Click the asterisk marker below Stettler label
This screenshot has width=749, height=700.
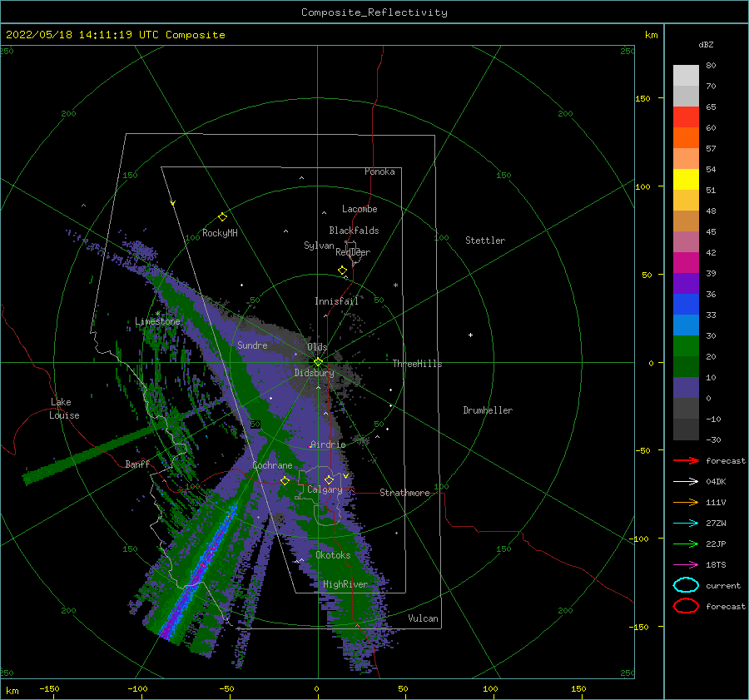(x=395, y=285)
